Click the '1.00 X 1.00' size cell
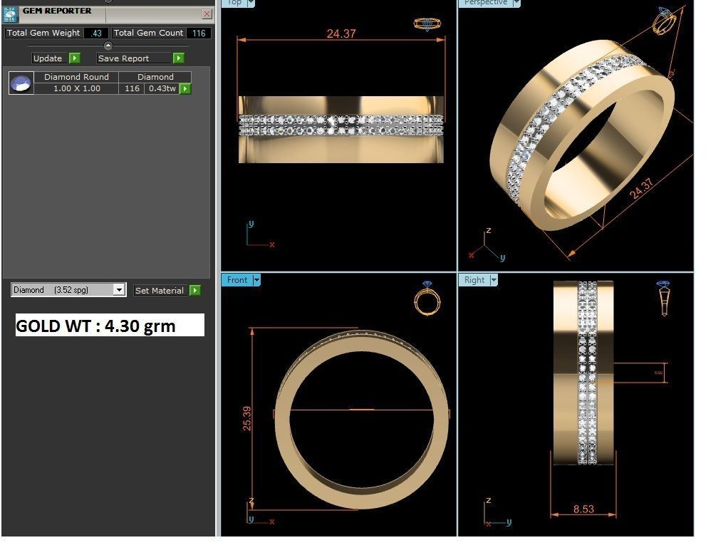This screenshot has height=560, width=728. click(77, 88)
